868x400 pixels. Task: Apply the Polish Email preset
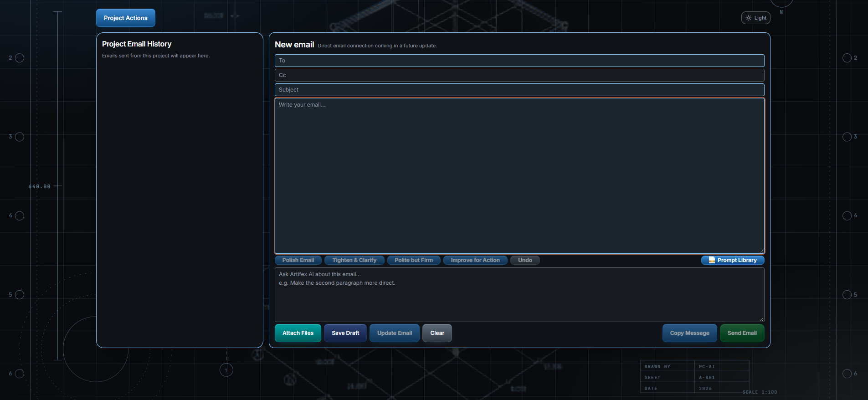pos(298,260)
